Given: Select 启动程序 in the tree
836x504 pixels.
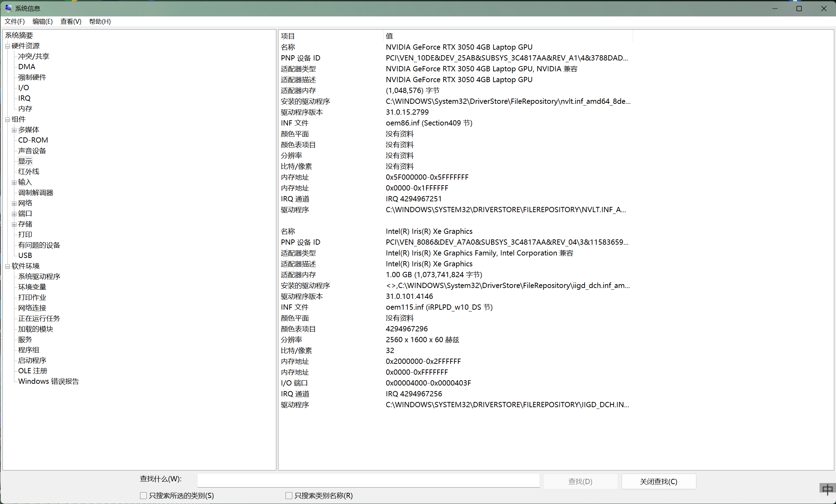Looking at the screenshot, I should (x=32, y=360).
